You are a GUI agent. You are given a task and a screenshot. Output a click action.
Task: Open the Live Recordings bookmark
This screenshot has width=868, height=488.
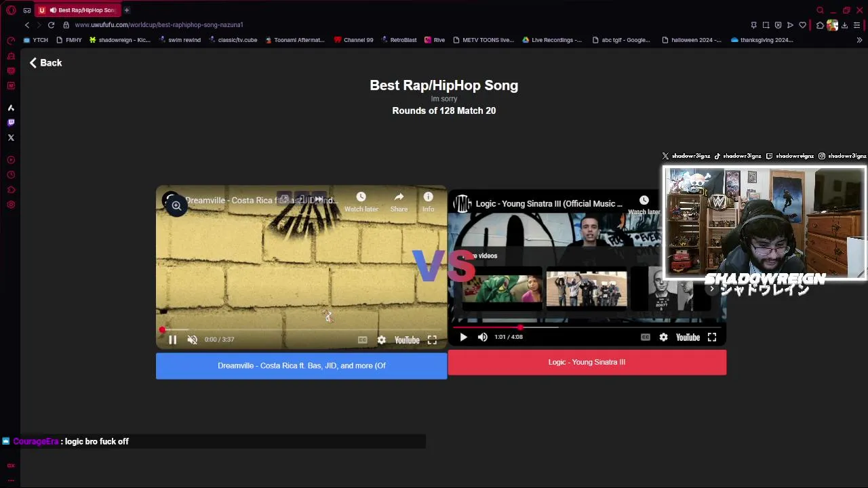(552, 40)
